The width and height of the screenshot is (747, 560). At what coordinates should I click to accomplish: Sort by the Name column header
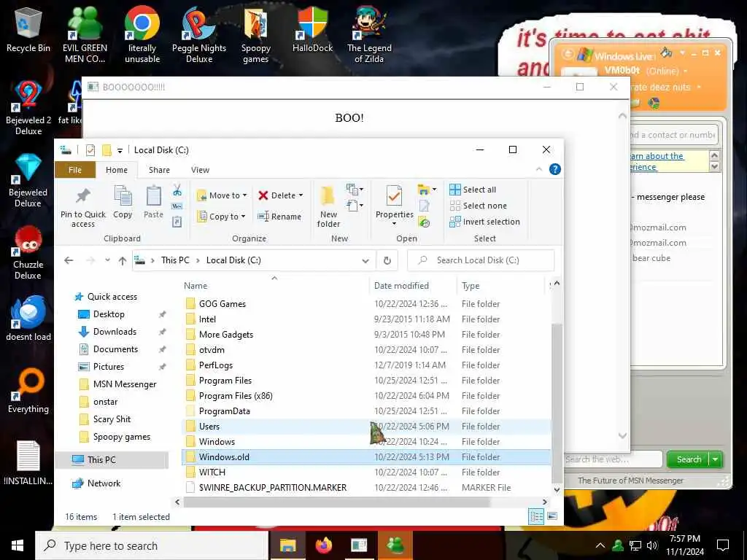[x=196, y=286]
